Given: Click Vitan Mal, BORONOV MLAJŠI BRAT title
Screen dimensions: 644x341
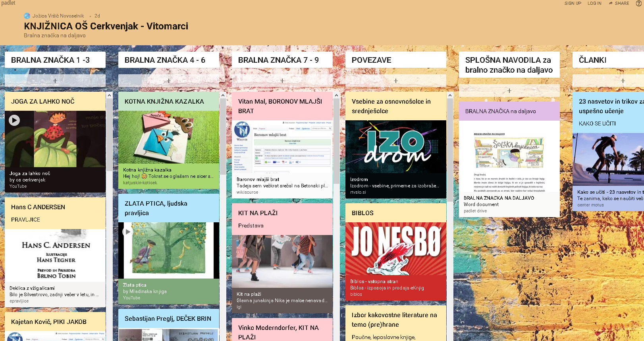Looking at the screenshot, I should (x=280, y=106).
